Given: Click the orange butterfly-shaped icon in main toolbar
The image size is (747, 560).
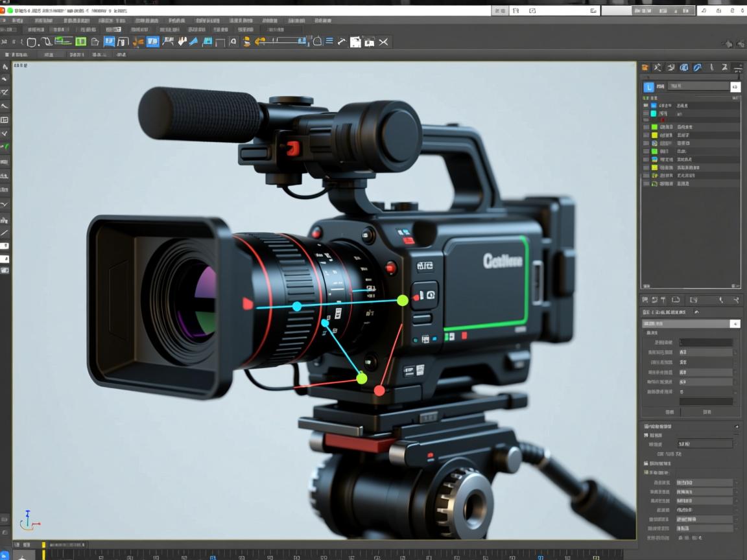Looking at the screenshot, I should pos(138,42).
